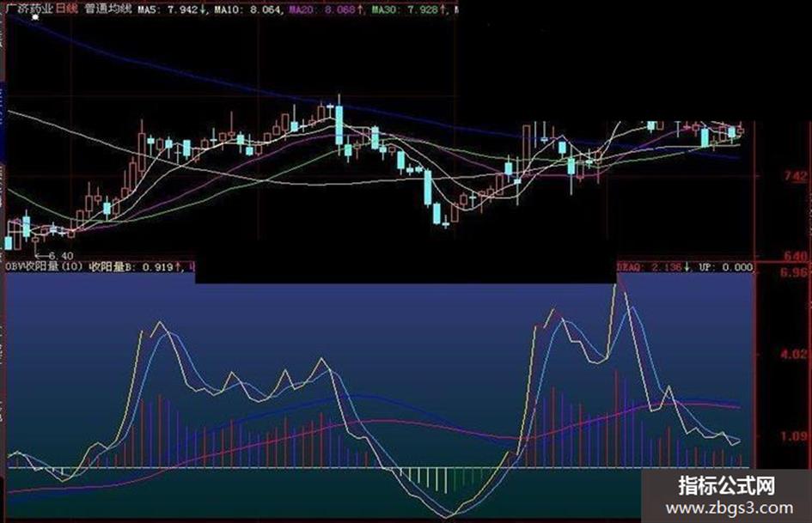This screenshot has height=523, width=812.
Task: Click the 1.09 indicator axis label
Action: [795, 436]
